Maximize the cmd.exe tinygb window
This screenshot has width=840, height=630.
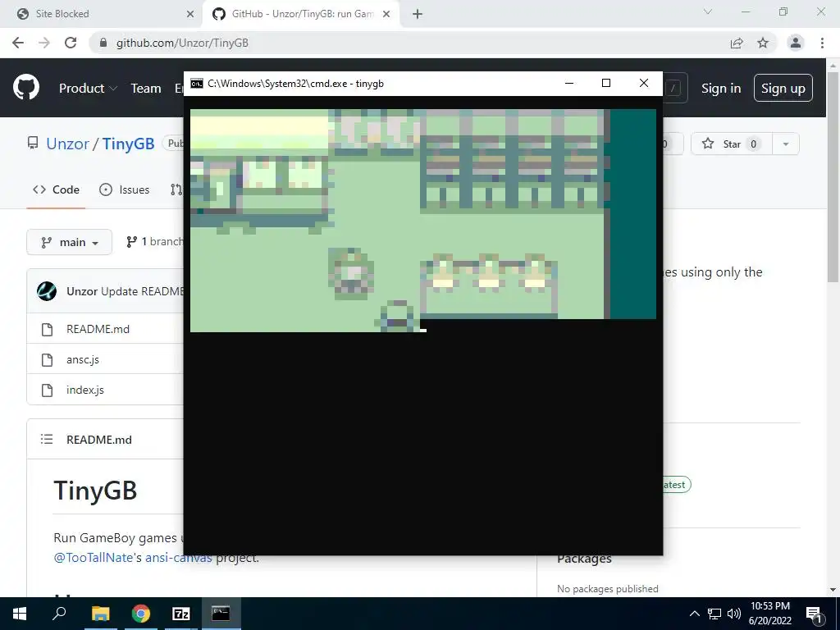606,83
